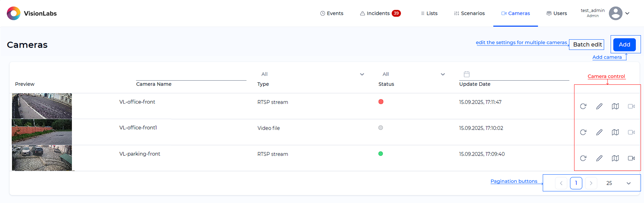This screenshot has height=203, width=644.
Task: Restart the VL-office-front camera
Action: [x=583, y=106]
